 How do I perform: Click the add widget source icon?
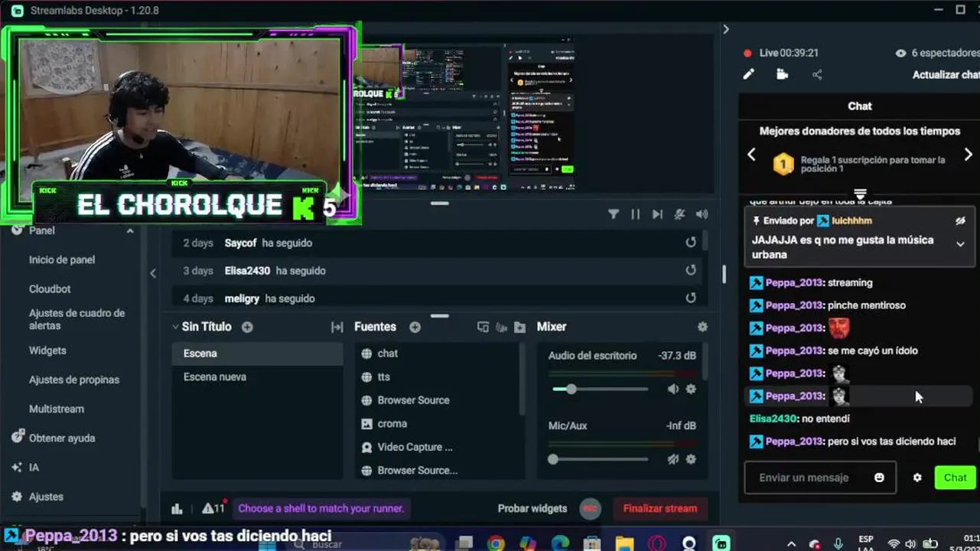(483, 327)
